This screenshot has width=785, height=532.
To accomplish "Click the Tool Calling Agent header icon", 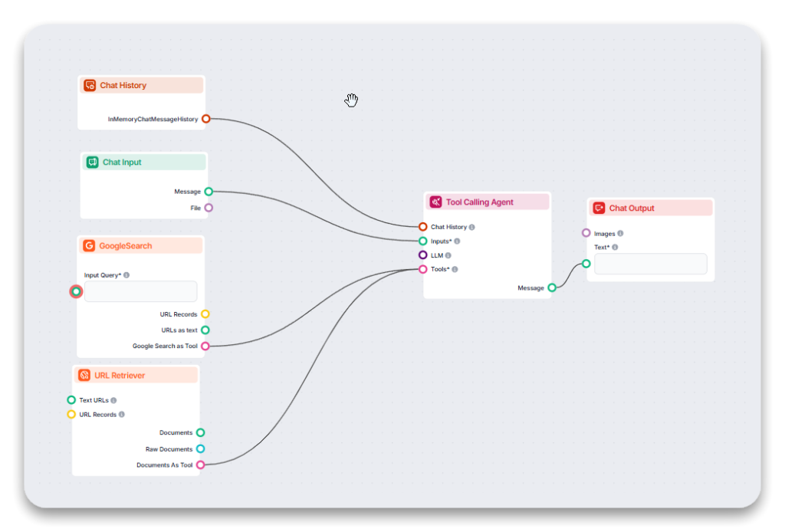I will point(435,201).
